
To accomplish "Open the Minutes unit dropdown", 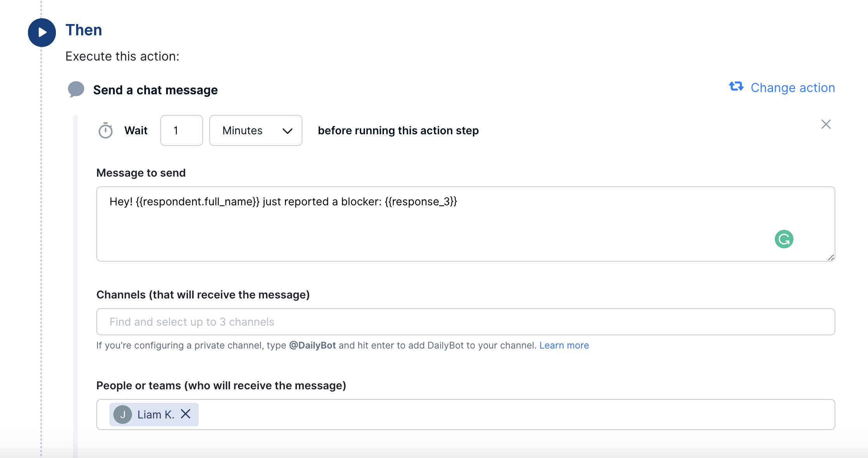I will (x=256, y=130).
